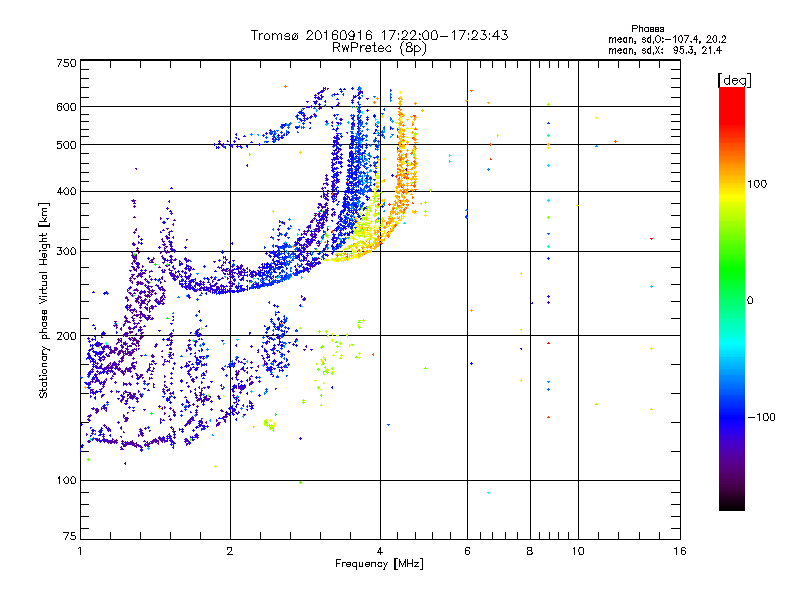Click the 'Phases' heading text

pos(647,29)
